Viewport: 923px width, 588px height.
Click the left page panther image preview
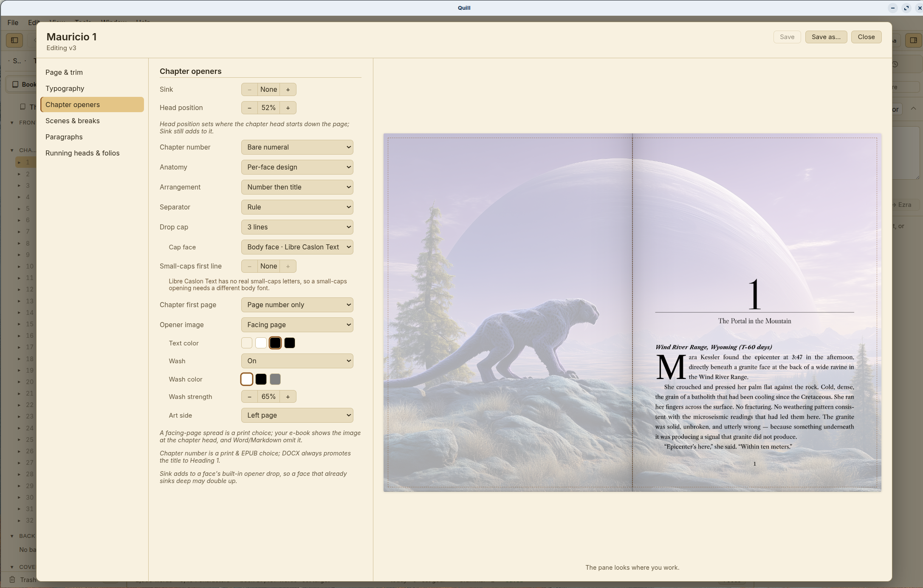pyautogui.click(x=508, y=313)
